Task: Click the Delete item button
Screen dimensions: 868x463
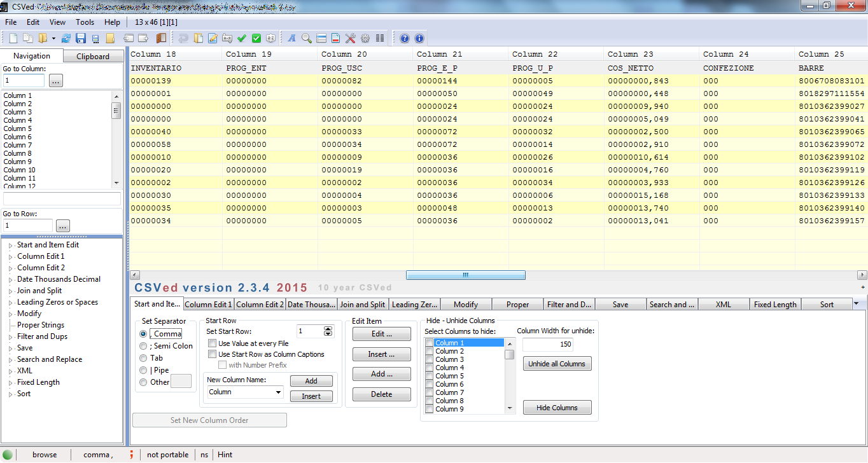Action: point(382,394)
